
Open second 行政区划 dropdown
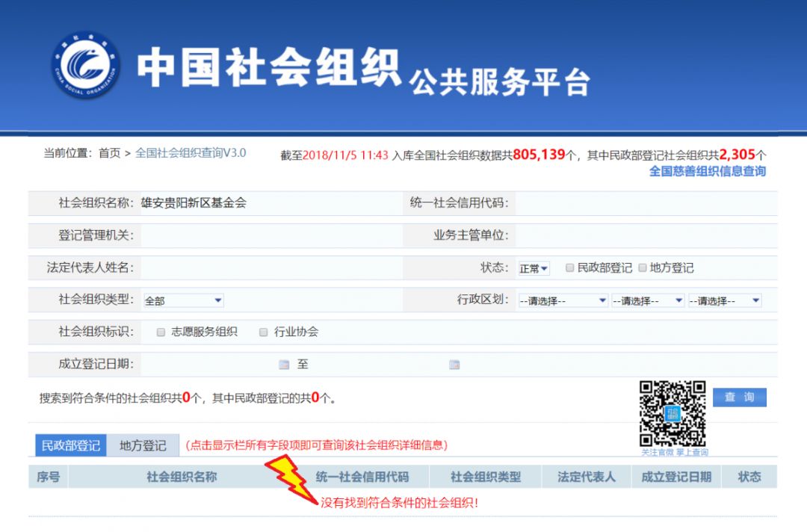[647, 300]
